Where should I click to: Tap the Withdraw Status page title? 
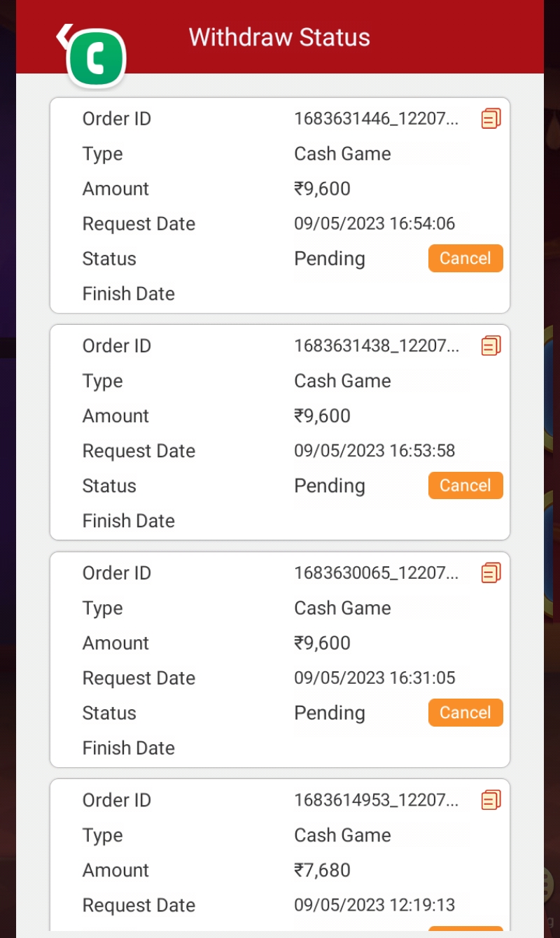tap(279, 37)
